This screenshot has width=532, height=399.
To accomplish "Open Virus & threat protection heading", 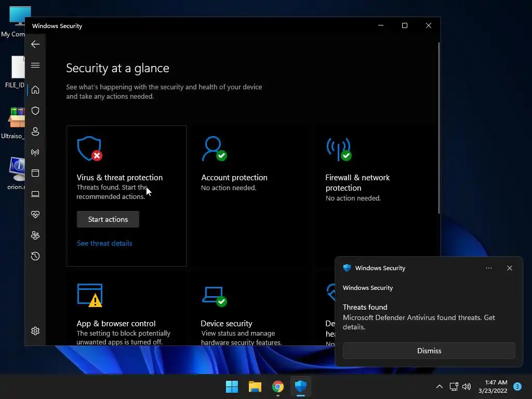I will tap(119, 178).
